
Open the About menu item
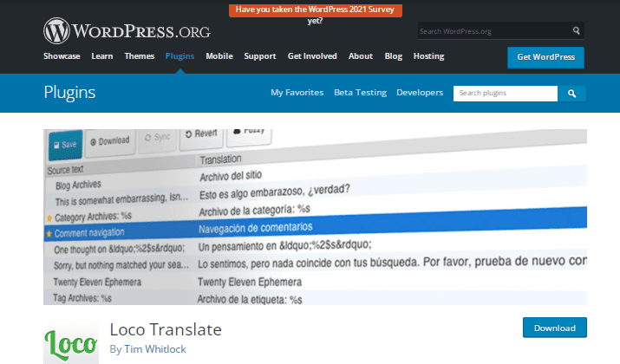tap(361, 56)
